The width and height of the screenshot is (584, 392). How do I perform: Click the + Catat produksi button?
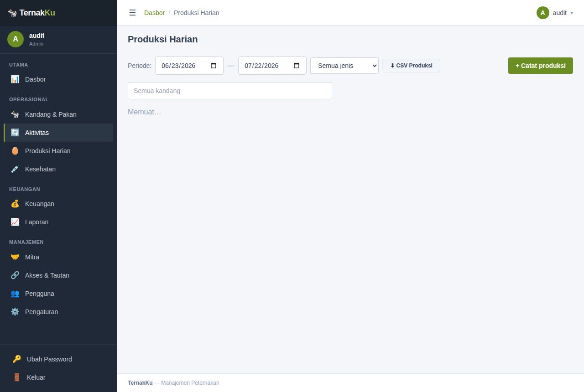541,66
